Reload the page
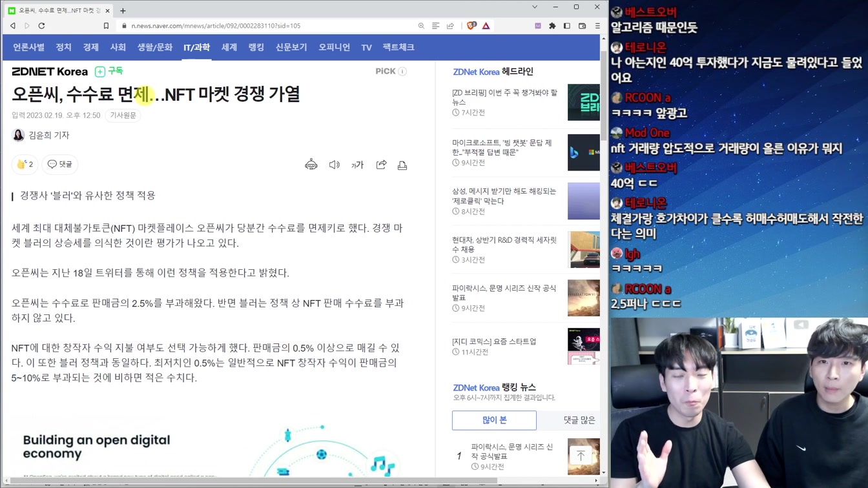This screenshot has width=868, height=488. pos(41,26)
